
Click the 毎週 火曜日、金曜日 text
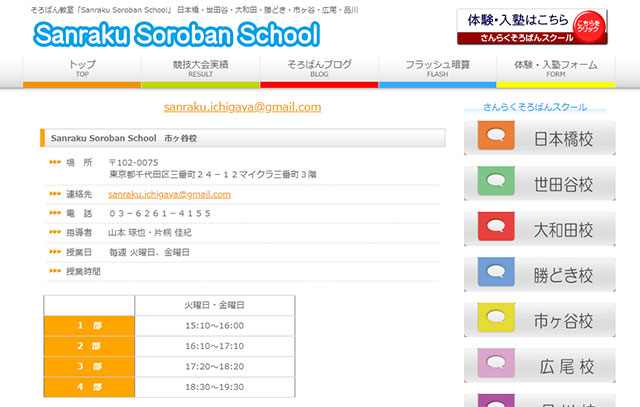149,252
